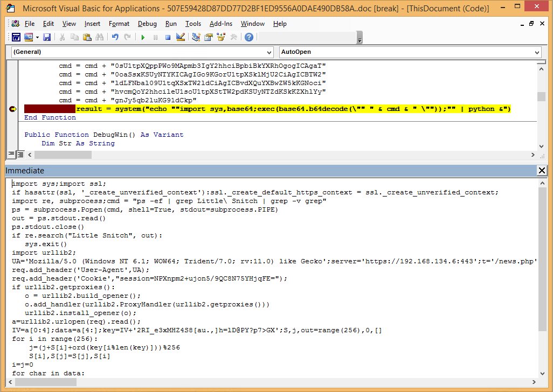Toggle Design Mode icon
Viewport: 553px width, 392px height.
click(x=181, y=37)
